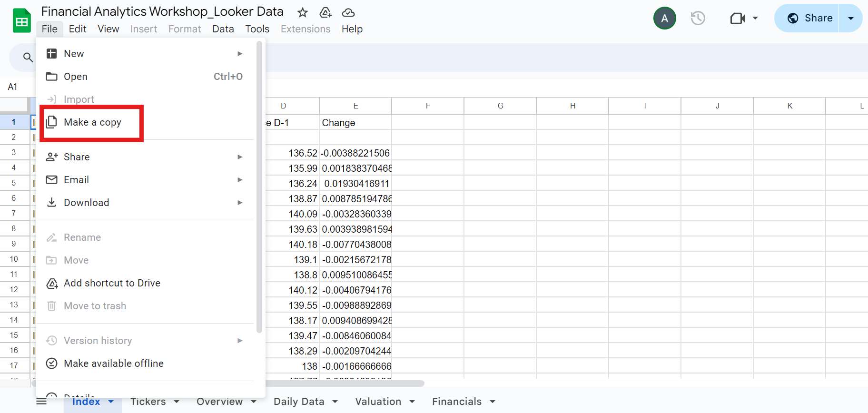Click the search menus magnifier icon
The image size is (868, 413).
[28, 58]
